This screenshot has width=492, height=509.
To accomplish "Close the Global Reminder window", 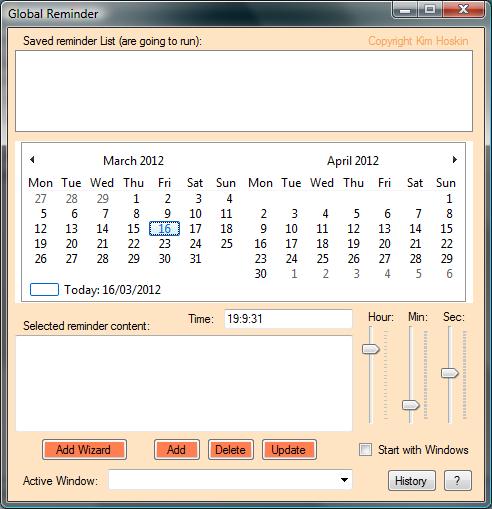I will point(463,10).
